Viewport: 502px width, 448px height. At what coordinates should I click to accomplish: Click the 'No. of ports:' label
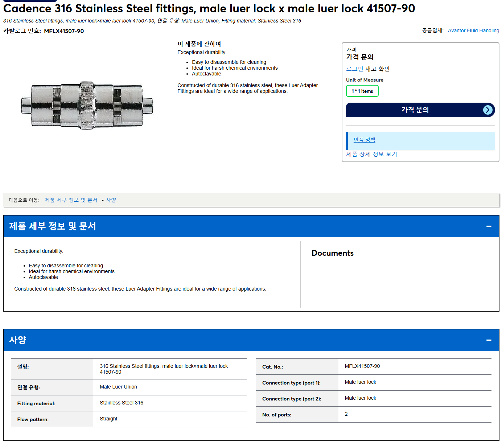[277, 415]
